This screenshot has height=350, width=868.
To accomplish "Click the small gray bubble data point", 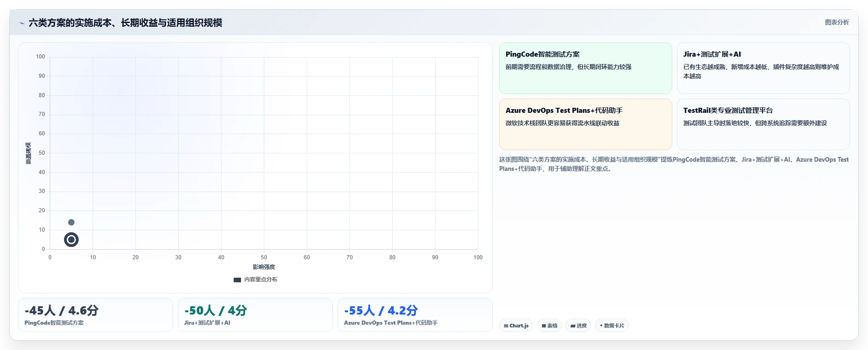I will pyautogui.click(x=71, y=222).
